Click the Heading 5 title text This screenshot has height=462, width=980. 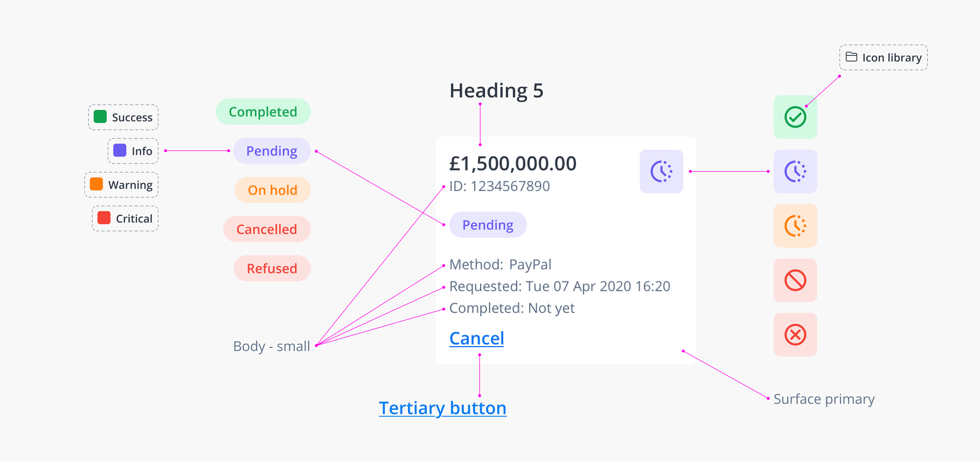point(497,91)
